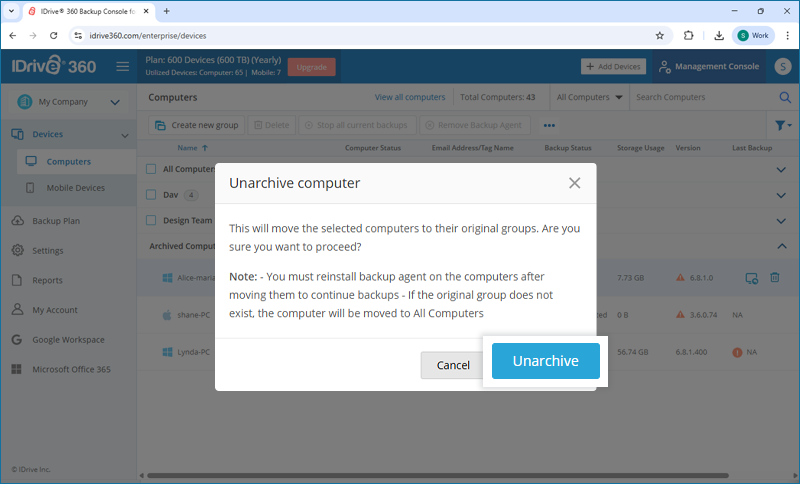Viewport: 800px width, 484px height.
Task: Open the All Computers filter dropdown
Action: coord(589,97)
